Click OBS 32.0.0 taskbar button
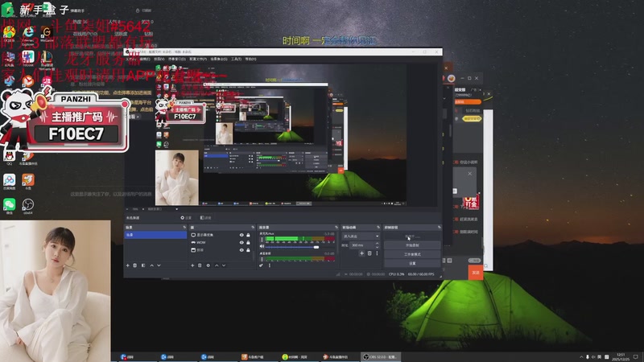This screenshot has width=644, height=362. (x=380, y=356)
